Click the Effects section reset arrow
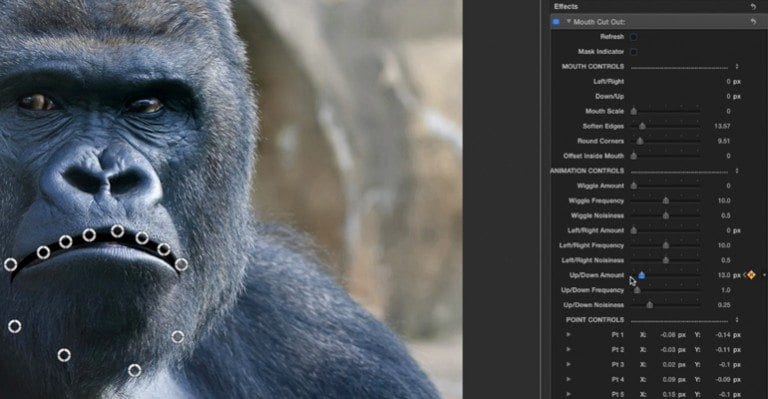The width and height of the screenshot is (768, 399). click(753, 6)
